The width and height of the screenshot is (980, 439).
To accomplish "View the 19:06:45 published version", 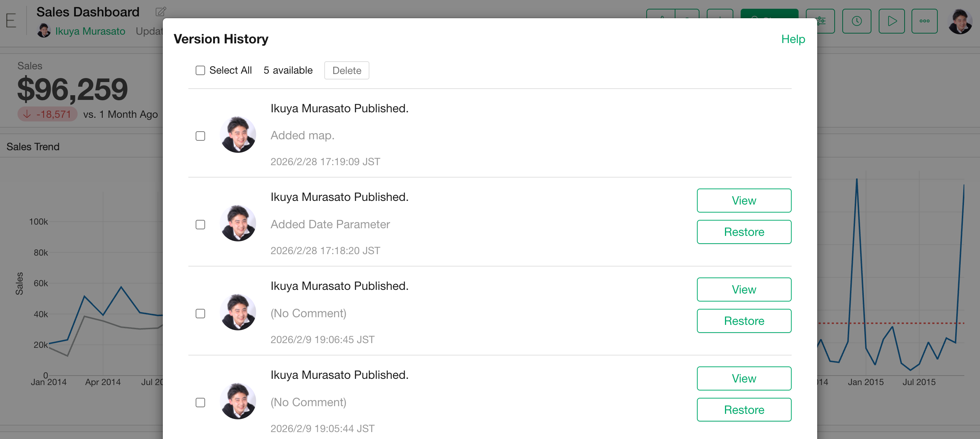I will tap(744, 290).
